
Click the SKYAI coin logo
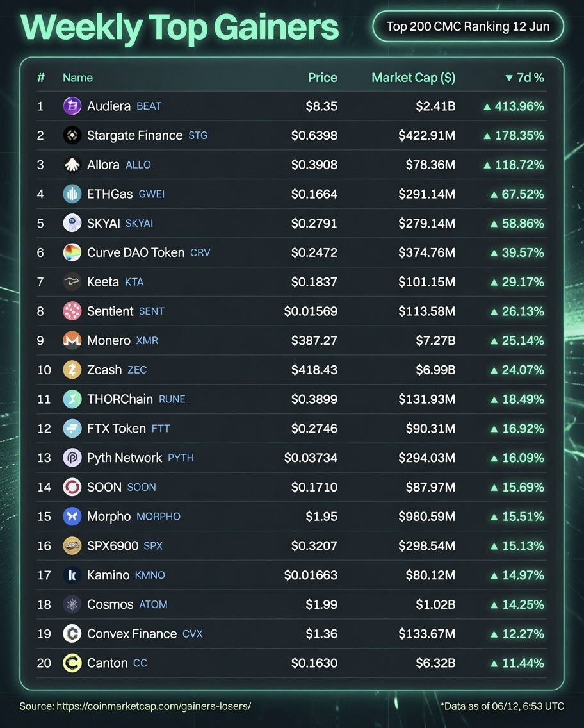click(x=72, y=223)
